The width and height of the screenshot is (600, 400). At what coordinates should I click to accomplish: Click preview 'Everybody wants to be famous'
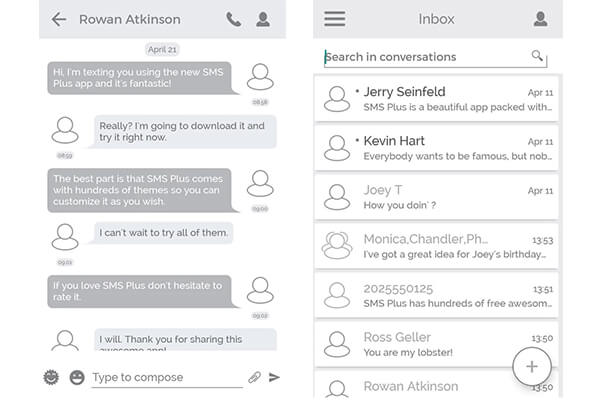[458, 156]
